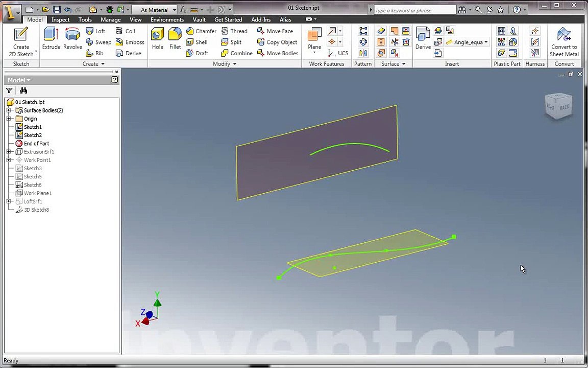Click Convert to Sheet Metal
Image resolution: width=588 pixels, height=368 pixels.
[x=564, y=42]
